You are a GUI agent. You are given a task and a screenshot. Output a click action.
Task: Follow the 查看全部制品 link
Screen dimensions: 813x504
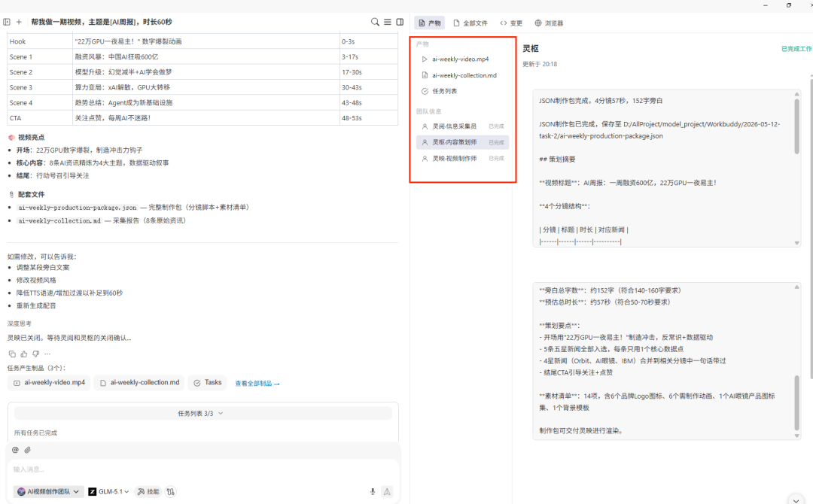click(x=257, y=384)
